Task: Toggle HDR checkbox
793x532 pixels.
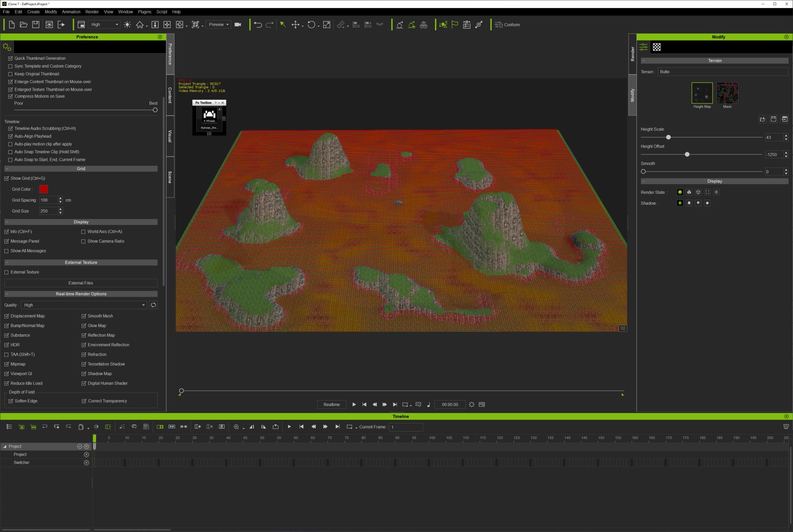Action: 6,345
